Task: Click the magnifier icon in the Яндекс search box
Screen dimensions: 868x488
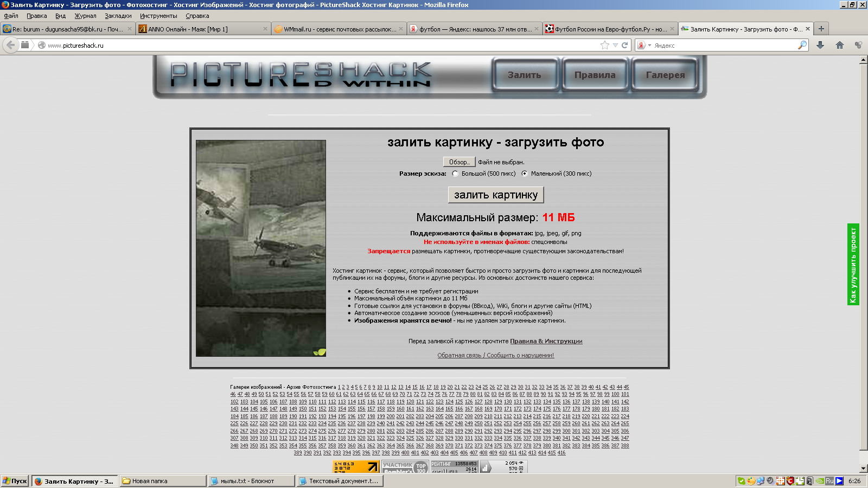Action: pos(802,45)
